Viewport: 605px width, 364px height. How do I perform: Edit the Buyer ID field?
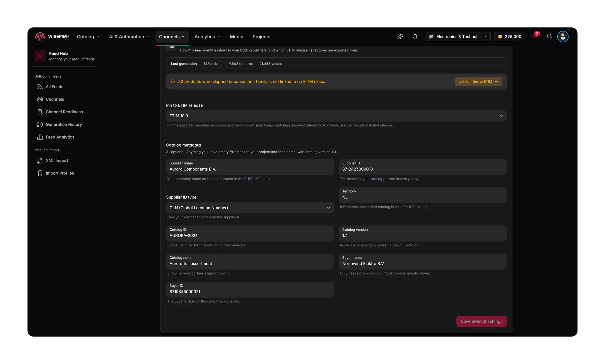pos(250,290)
